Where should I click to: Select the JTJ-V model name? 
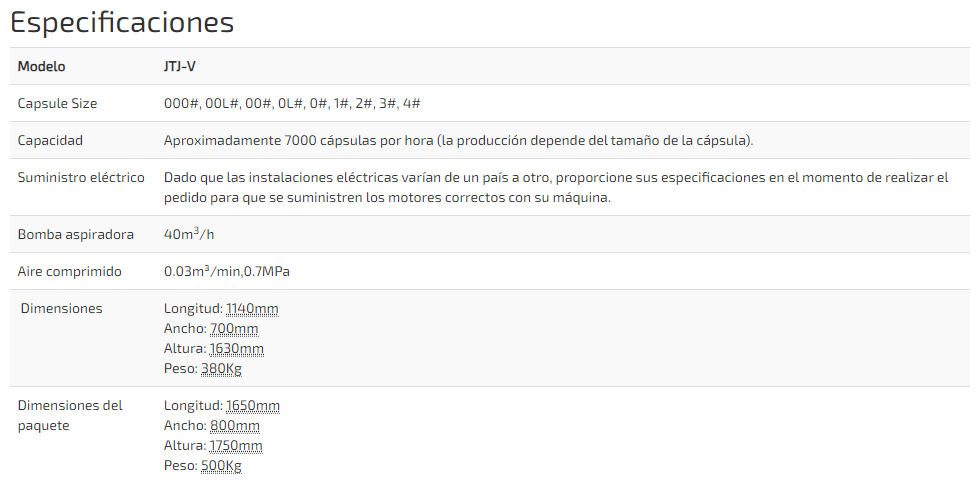[x=180, y=67]
